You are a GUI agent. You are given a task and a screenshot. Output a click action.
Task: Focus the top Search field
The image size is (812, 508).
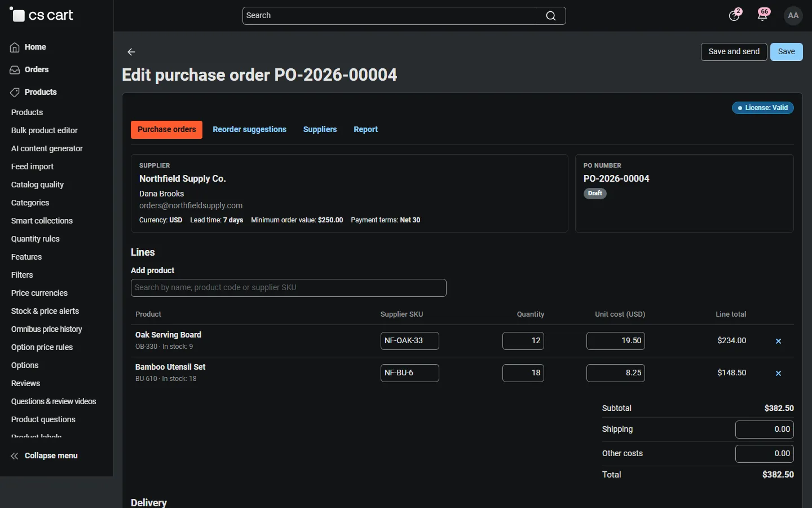[404, 16]
